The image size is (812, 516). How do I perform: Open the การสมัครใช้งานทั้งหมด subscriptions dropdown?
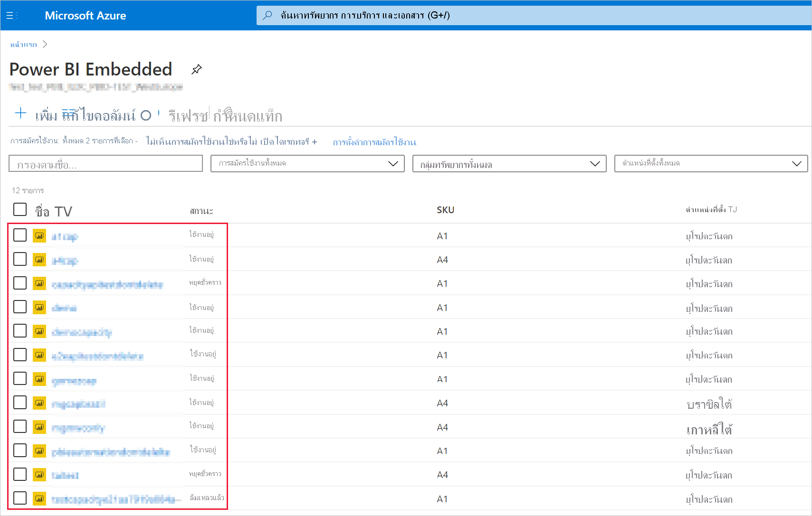307,163
